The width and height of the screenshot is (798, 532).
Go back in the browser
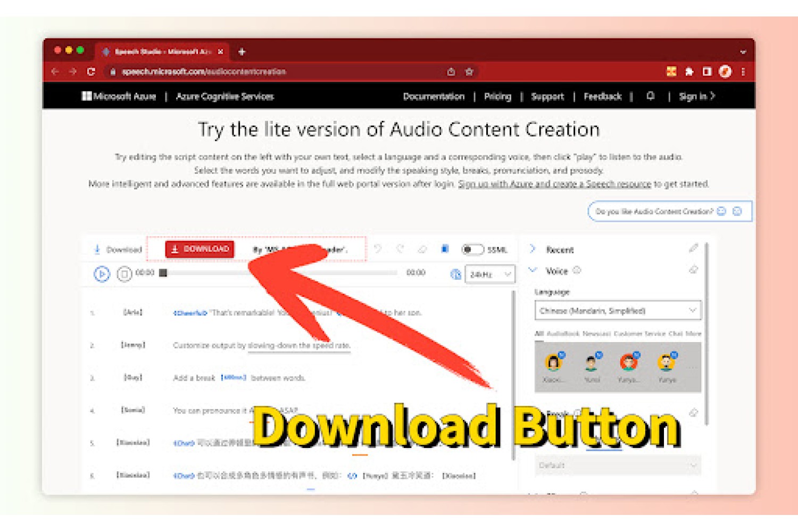pos(55,71)
